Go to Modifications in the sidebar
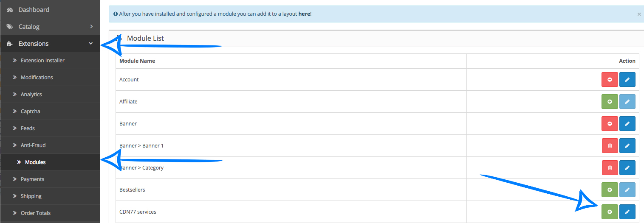This screenshot has height=223, width=644. pos(37,78)
